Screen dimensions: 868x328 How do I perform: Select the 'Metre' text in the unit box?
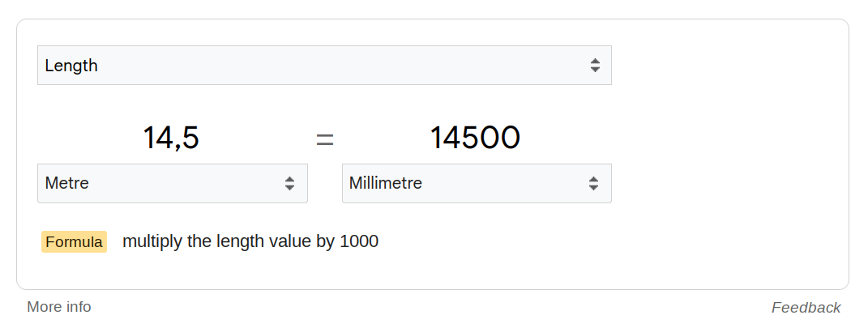point(67,183)
